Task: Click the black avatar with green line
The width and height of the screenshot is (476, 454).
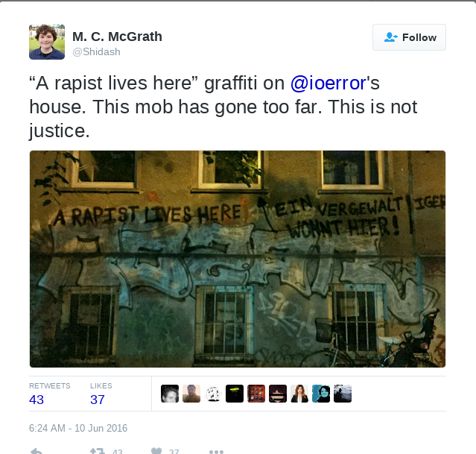Action: (235, 394)
